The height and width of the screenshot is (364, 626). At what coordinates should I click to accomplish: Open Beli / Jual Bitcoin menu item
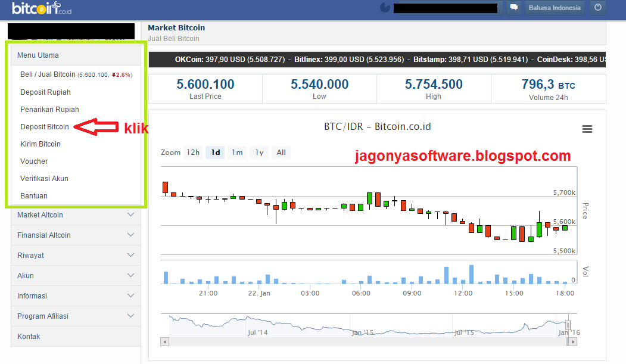(76, 74)
